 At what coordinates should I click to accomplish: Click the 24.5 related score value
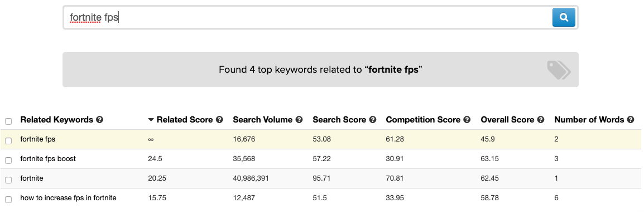pos(155,158)
